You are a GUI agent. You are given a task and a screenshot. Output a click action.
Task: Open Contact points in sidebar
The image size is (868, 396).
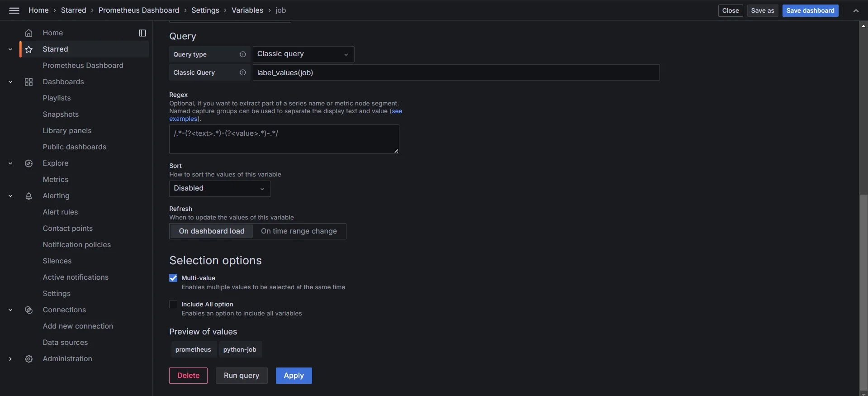(x=68, y=229)
